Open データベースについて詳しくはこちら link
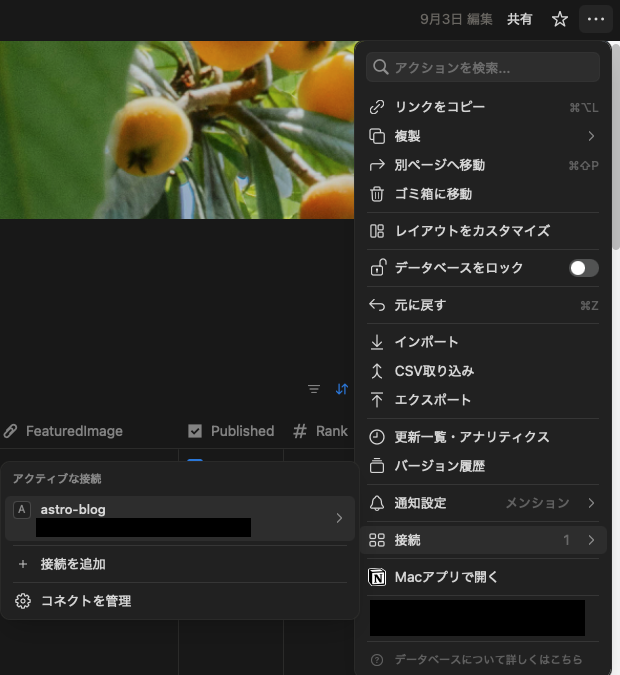 pos(488,660)
